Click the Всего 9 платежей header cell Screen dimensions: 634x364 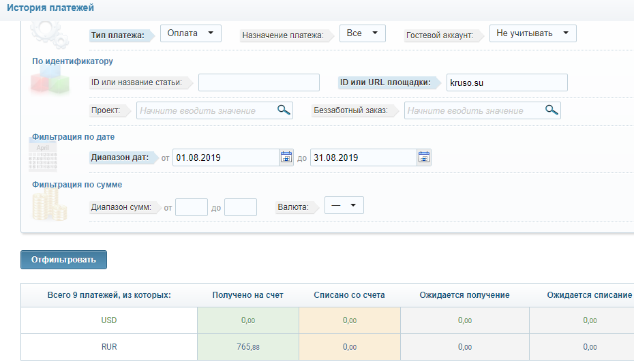tap(109, 295)
